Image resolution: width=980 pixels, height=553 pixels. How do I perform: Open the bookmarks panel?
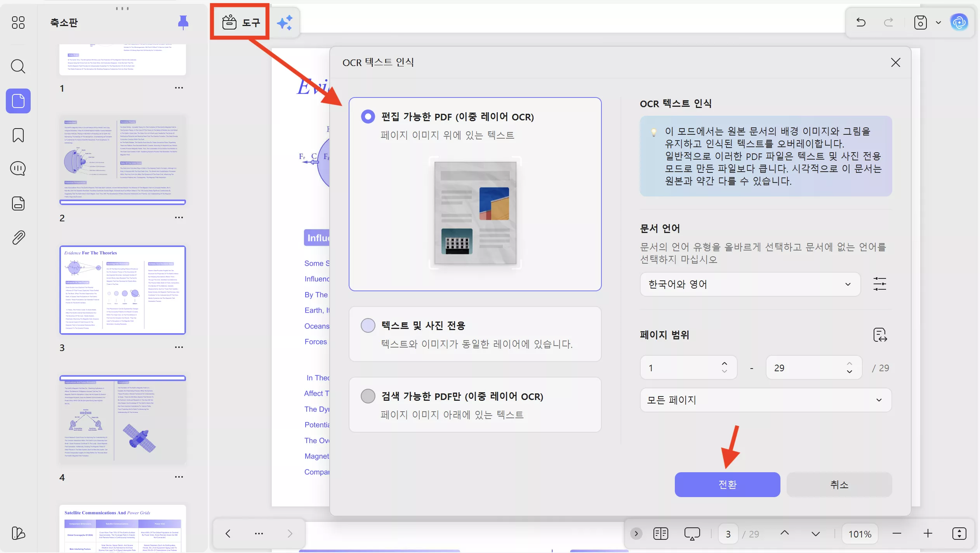point(18,135)
